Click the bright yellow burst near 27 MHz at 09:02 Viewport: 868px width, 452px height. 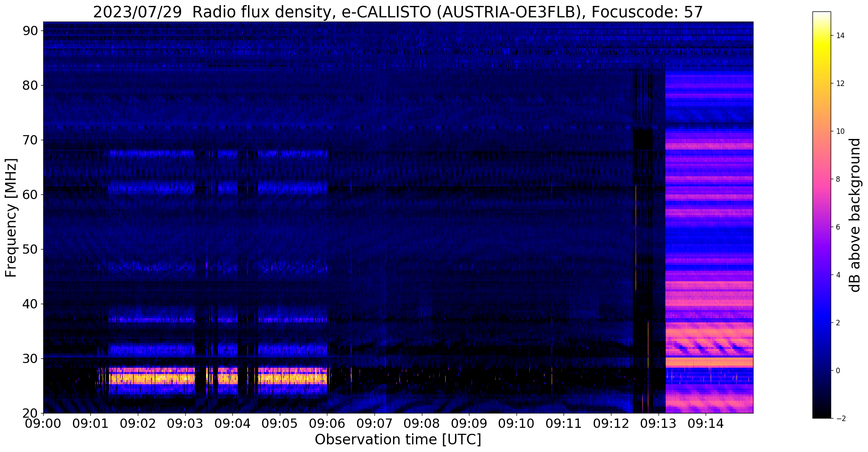pyautogui.click(x=152, y=376)
